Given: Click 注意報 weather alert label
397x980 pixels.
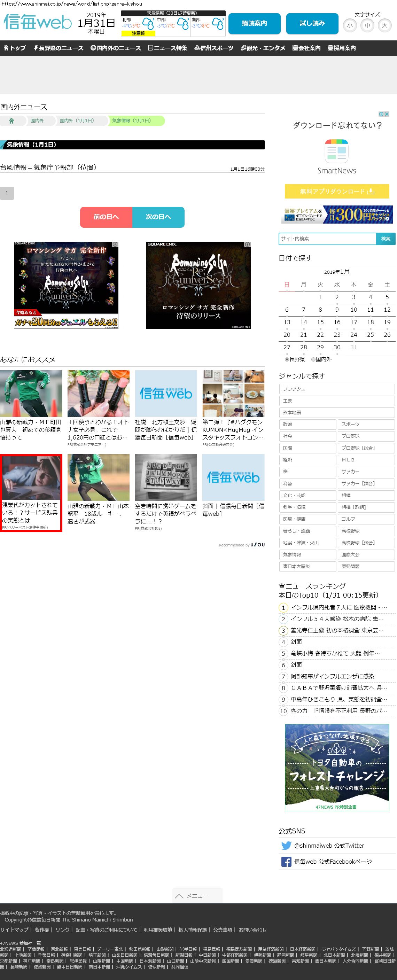Looking at the screenshot, I should click(138, 33).
